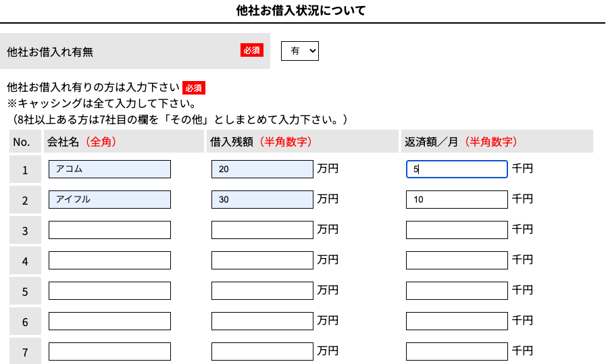
Task: Select the row 4 loan balance field
Action: pos(261,260)
